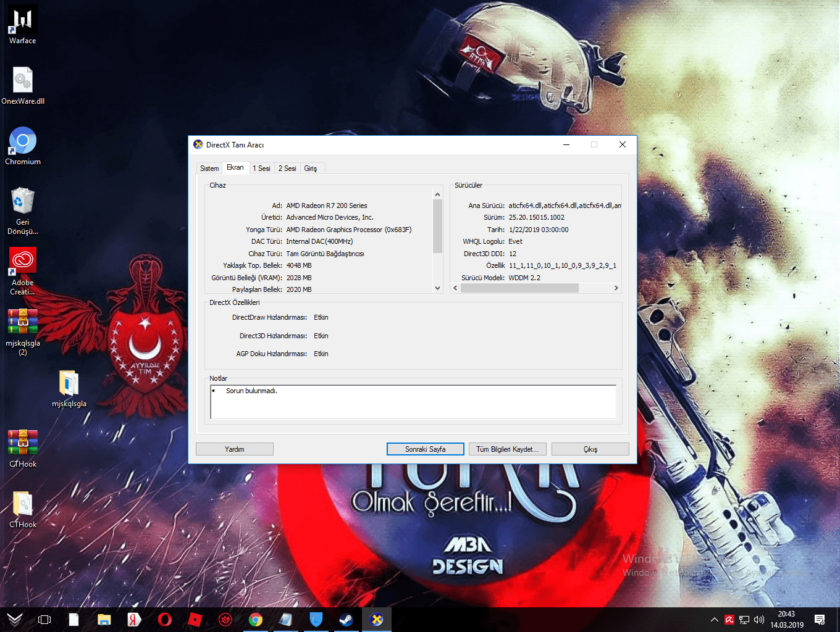Open the 2 Sesi tab
The width and height of the screenshot is (840, 632).
click(287, 168)
